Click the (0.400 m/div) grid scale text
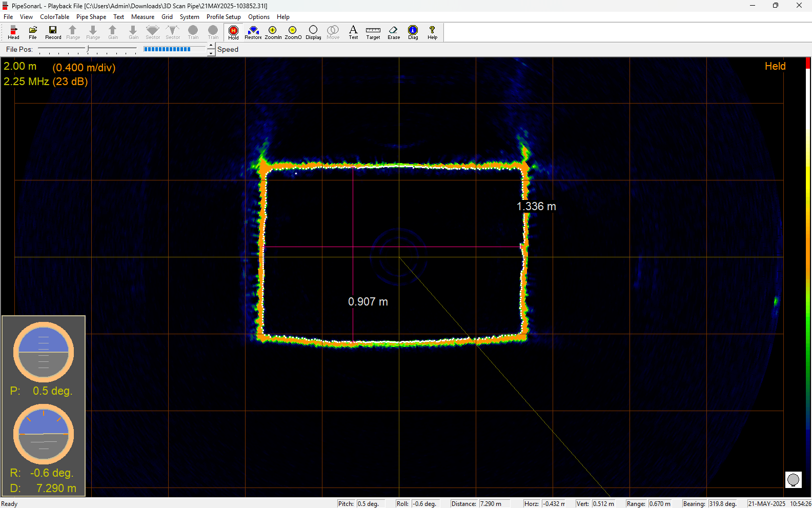Screen dimensions: 812x508 coord(84,68)
